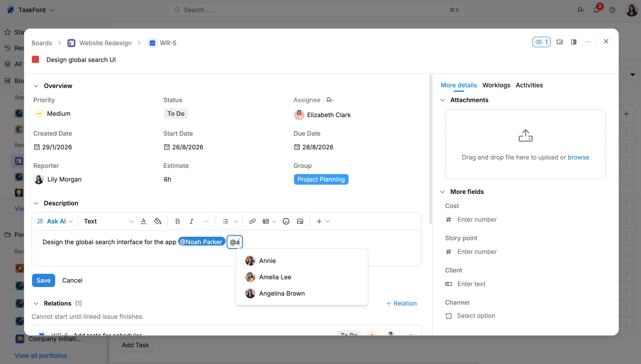
Task: Open the emoji picker icon
Action: [286, 221]
